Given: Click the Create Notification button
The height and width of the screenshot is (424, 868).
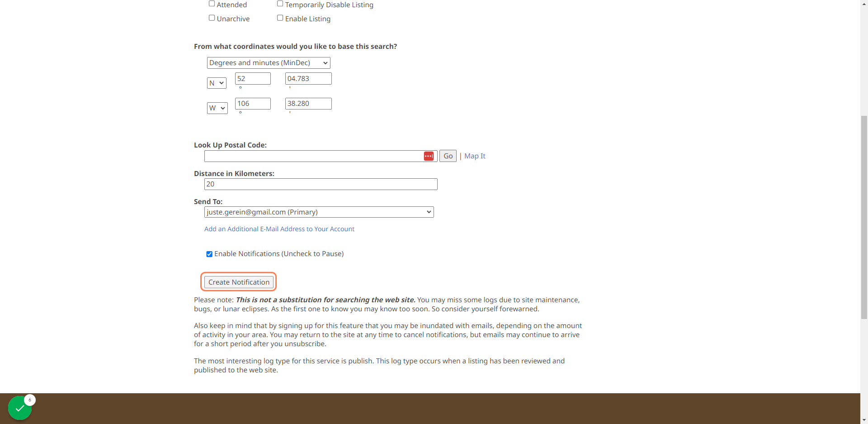Looking at the screenshot, I should click(x=239, y=282).
